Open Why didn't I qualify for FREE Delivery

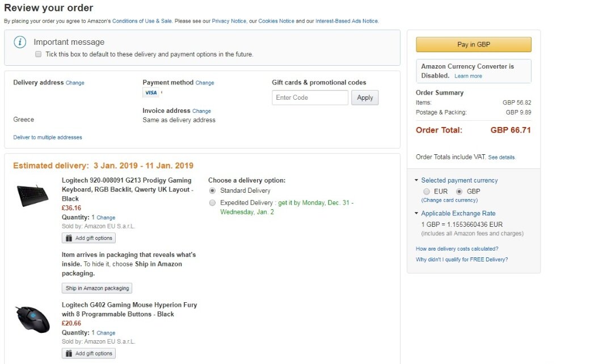462,260
